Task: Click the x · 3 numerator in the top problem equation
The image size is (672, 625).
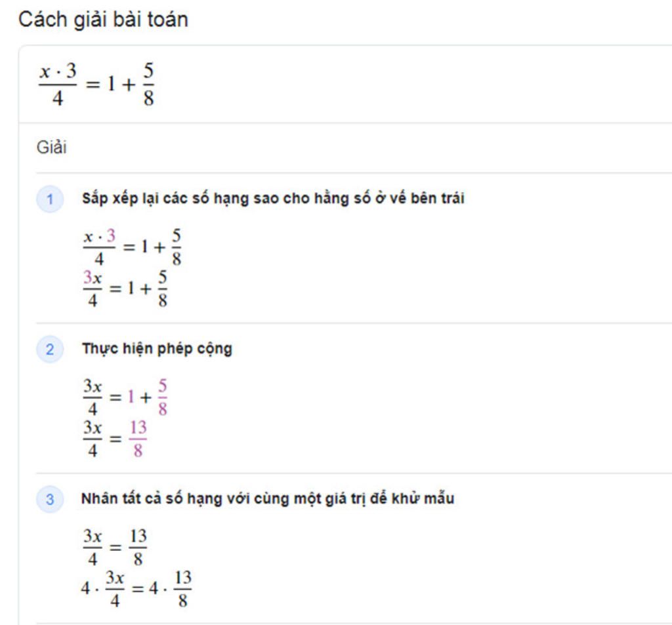Action: 58,71
